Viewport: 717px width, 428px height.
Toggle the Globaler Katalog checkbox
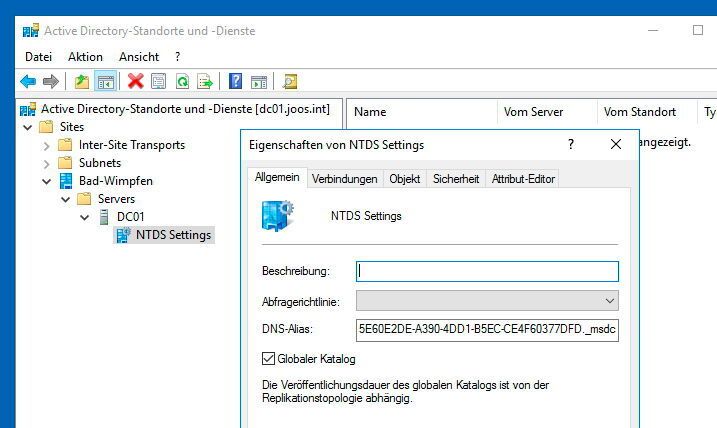point(268,359)
